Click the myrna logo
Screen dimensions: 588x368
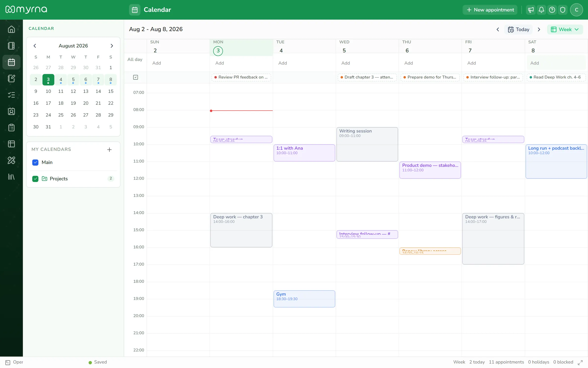(x=26, y=10)
